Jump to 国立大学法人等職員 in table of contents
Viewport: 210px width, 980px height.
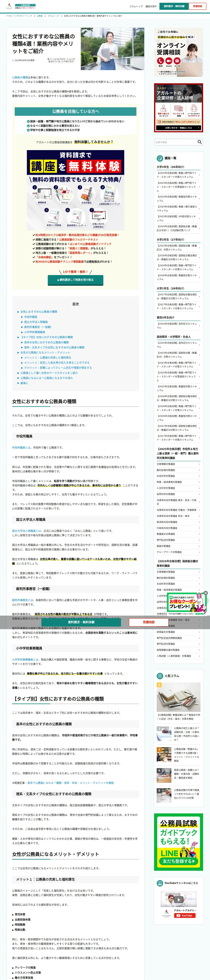click(x=36, y=322)
